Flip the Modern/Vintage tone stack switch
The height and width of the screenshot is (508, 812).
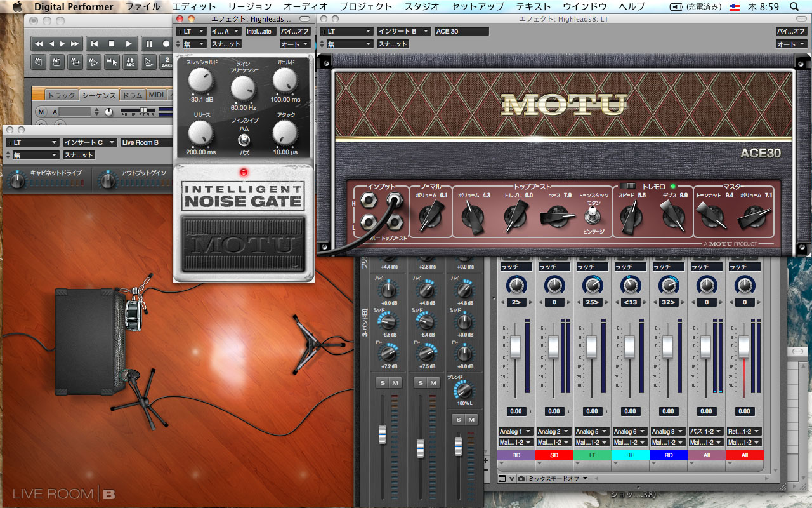[593, 217]
